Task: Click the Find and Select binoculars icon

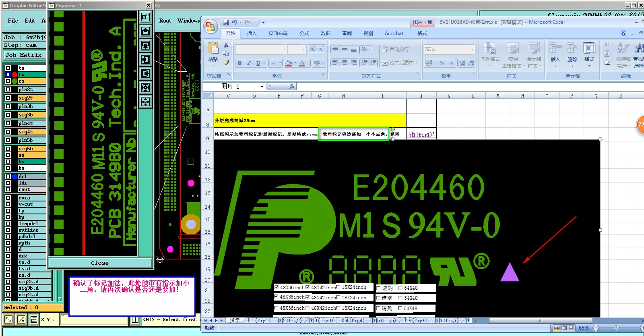Action: (639, 48)
